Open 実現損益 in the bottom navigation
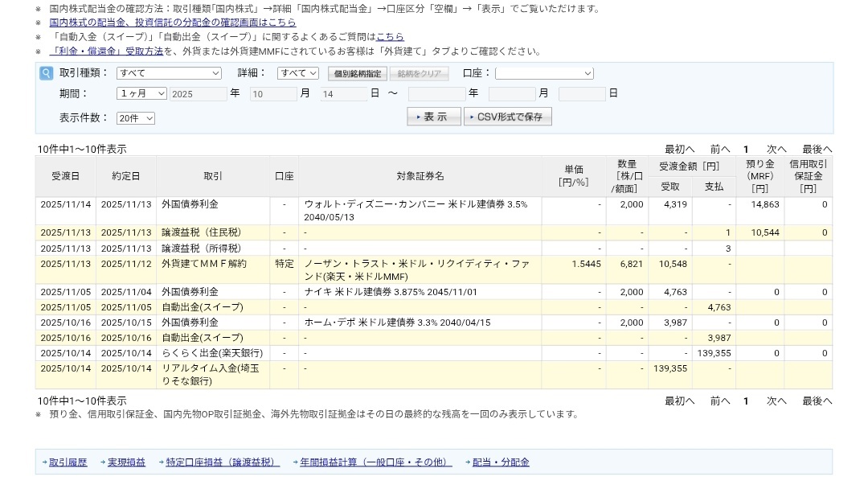This screenshot has height=489, width=868. pos(126,462)
